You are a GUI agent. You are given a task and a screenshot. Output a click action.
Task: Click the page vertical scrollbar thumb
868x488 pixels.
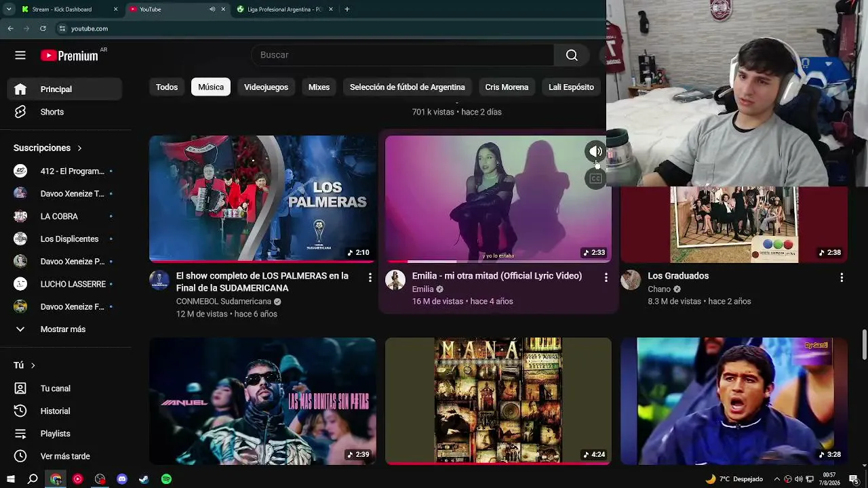coord(864,345)
